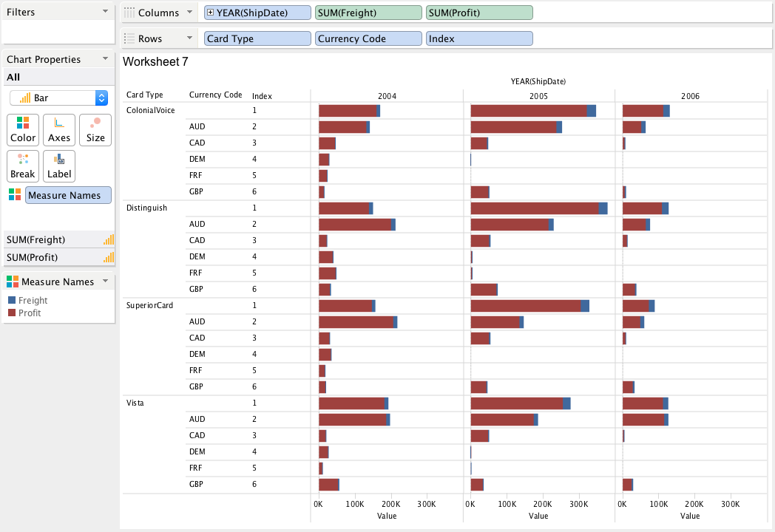This screenshot has height=532, width=775.
Task: Select the YEAR(ShipDate) column pill
Action: 257,13
